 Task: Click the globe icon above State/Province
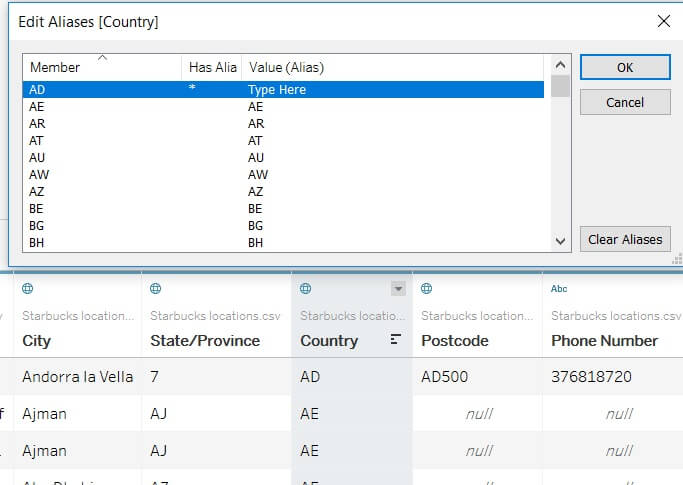click(155, 288)
